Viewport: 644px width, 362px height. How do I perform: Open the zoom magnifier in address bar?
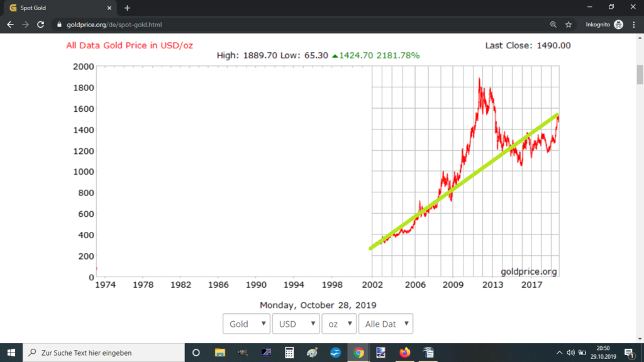pyautogui.click(x=553, y=25)
